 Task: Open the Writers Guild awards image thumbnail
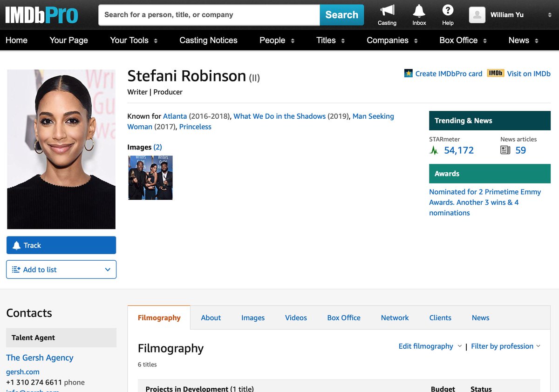tap(150, 178)
